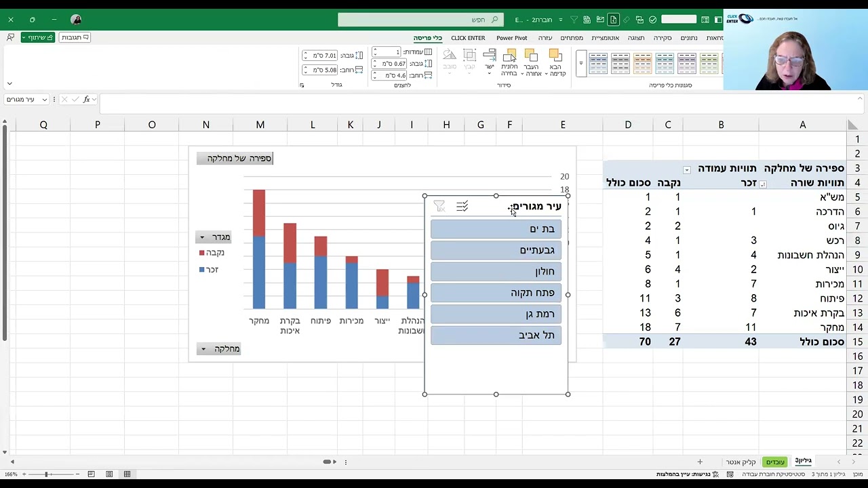The image size is (868, 488).
Task: Toggle the חולון slicer item
Action: pyautogui.click(x=496, y=271)
